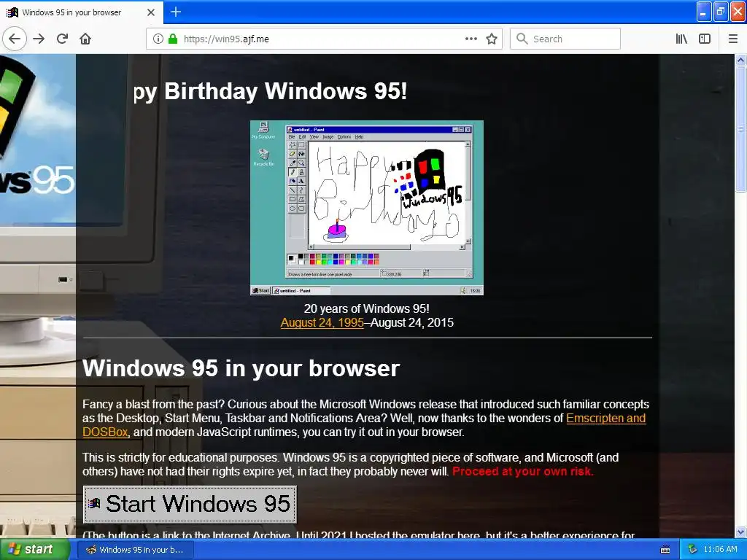Go forward to the next page
The width and height of the screenshot is (747, 560).
[x=39, y=39]
